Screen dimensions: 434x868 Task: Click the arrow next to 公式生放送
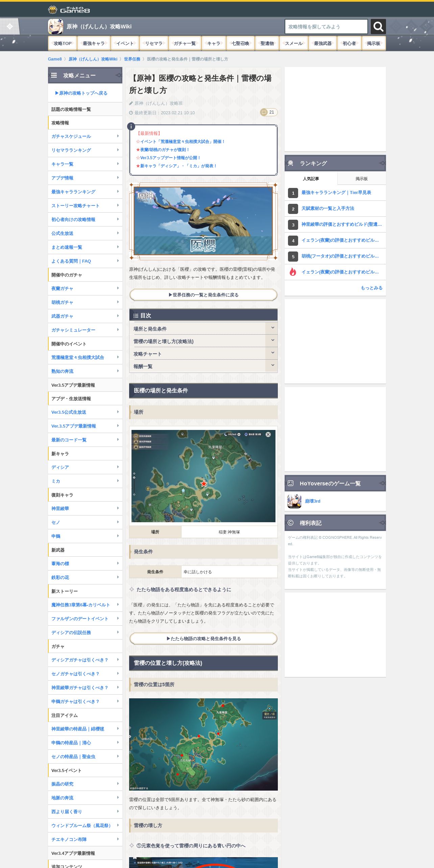[x=118, y=233]
